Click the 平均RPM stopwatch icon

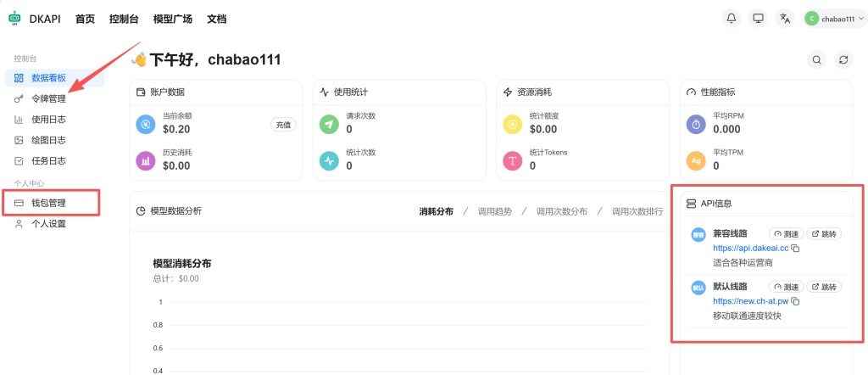click(697, 125)
